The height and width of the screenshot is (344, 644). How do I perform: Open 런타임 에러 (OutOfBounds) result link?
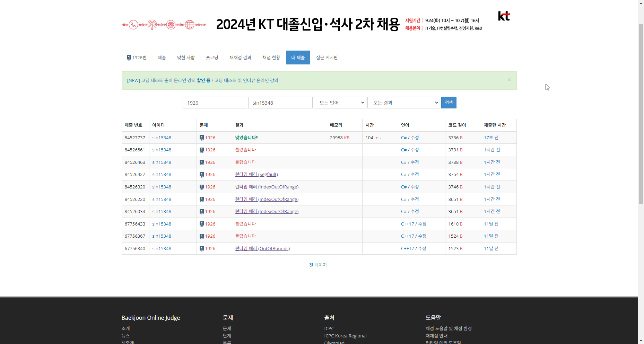(x=262, y=248)
